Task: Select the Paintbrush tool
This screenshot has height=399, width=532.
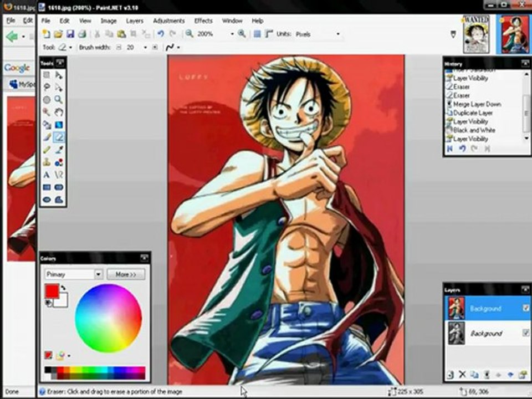Action: coord(47,137)
